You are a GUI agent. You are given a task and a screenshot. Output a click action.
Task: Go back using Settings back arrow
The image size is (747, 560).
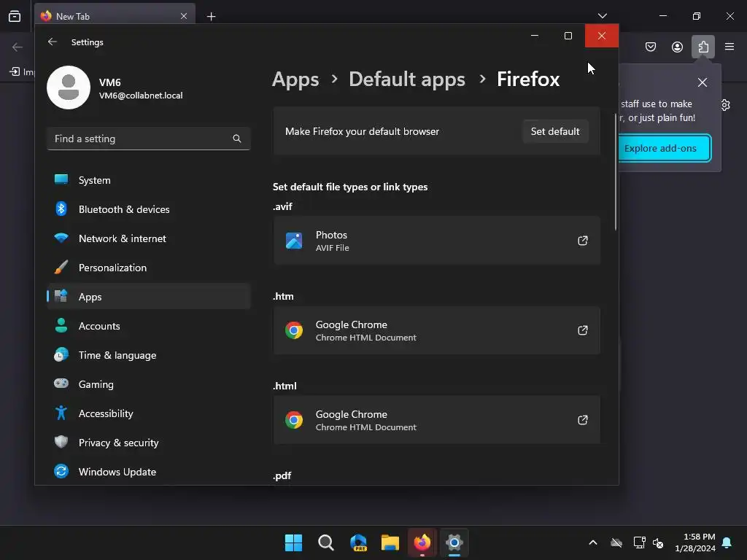(x=53, y=42)
